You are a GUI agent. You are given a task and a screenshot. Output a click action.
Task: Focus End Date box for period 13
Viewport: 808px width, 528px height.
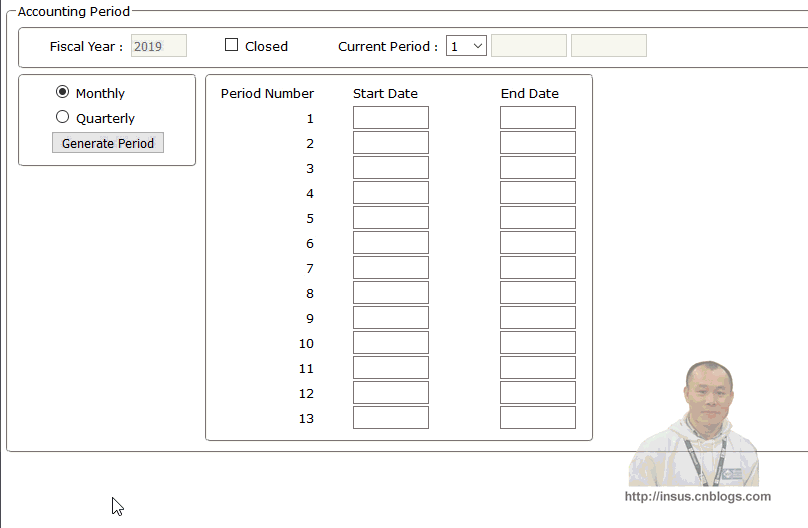pyautogui.click(x=538, y=418)
